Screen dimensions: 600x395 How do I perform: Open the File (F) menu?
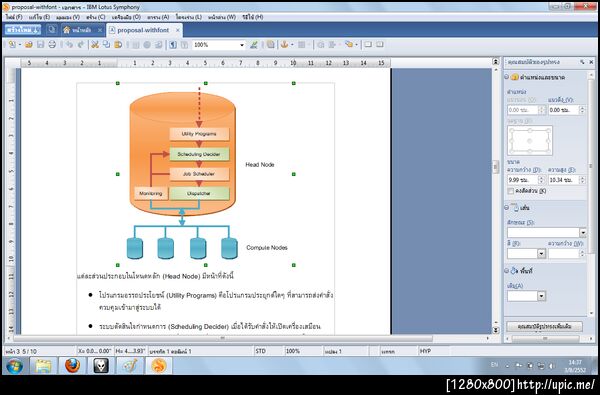point(14,17)
